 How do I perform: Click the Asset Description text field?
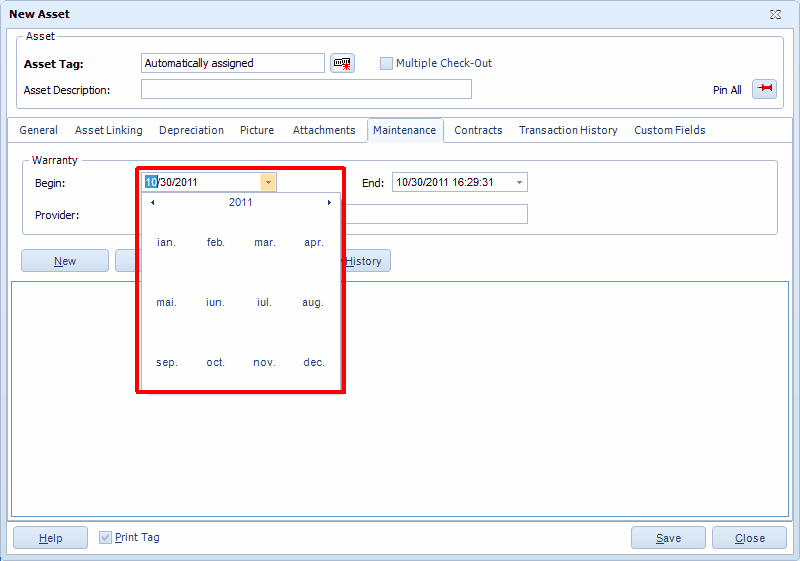306,89
